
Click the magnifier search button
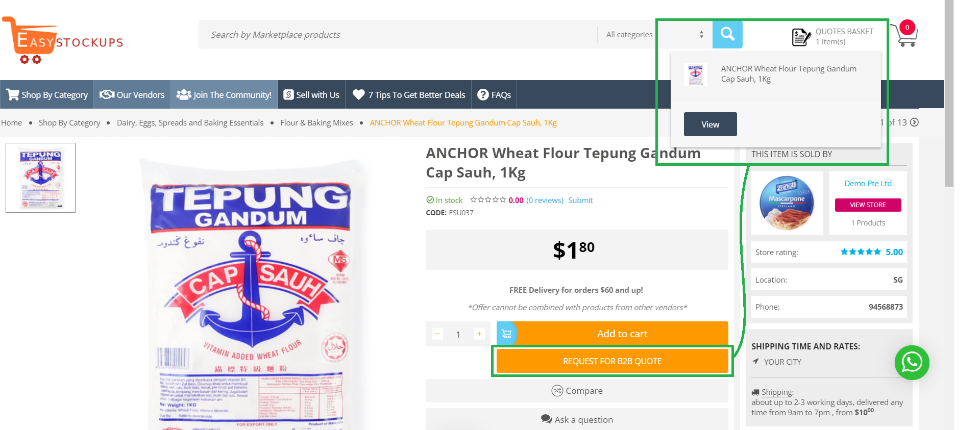click(x=727, y=34)
